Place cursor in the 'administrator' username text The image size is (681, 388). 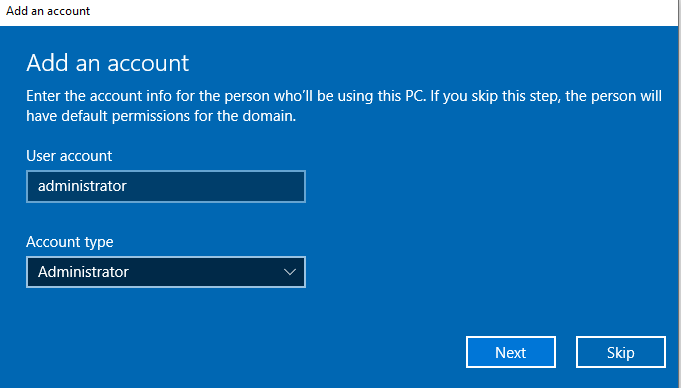(82, 186)
